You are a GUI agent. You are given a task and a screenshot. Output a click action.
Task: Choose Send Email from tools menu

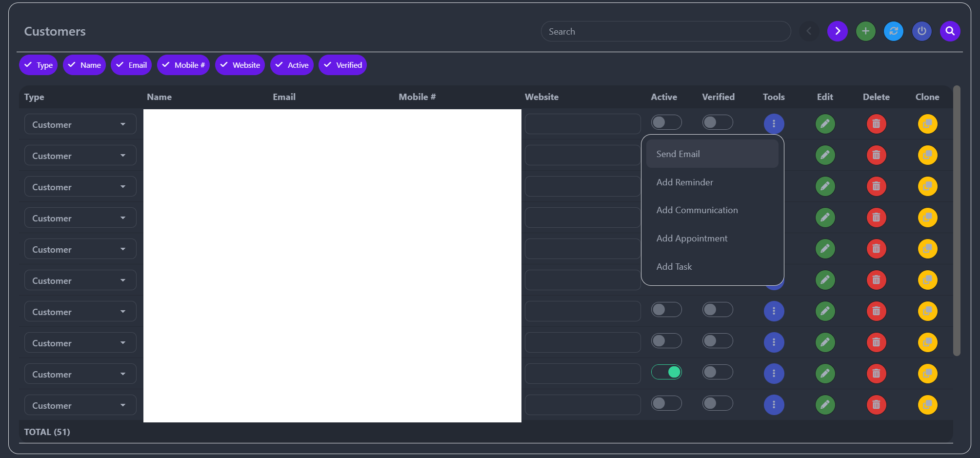pos(712,154)
